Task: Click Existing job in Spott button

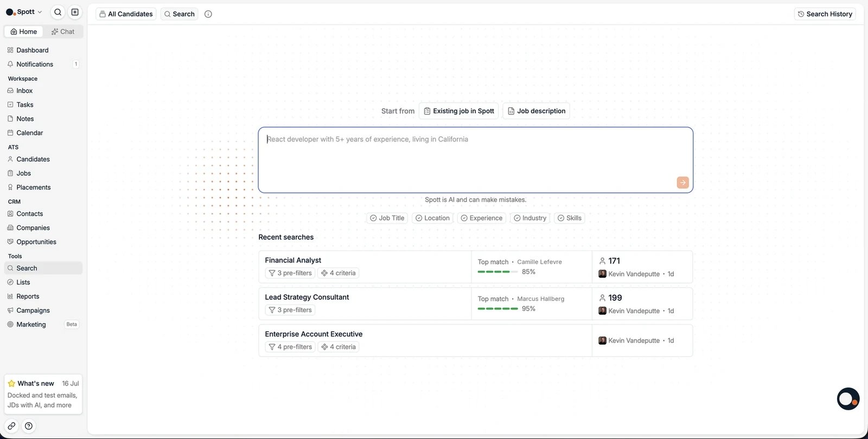Action: [x=459, y=111]
